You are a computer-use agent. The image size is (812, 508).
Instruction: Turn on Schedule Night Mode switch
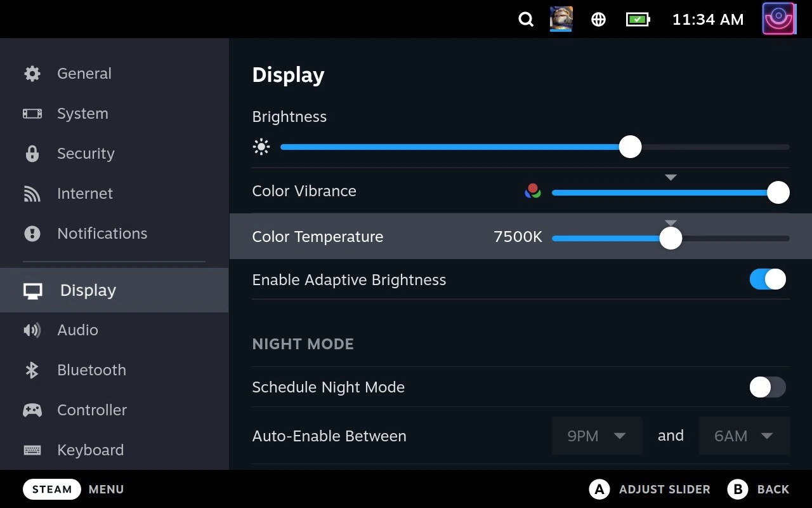point(768,387)
